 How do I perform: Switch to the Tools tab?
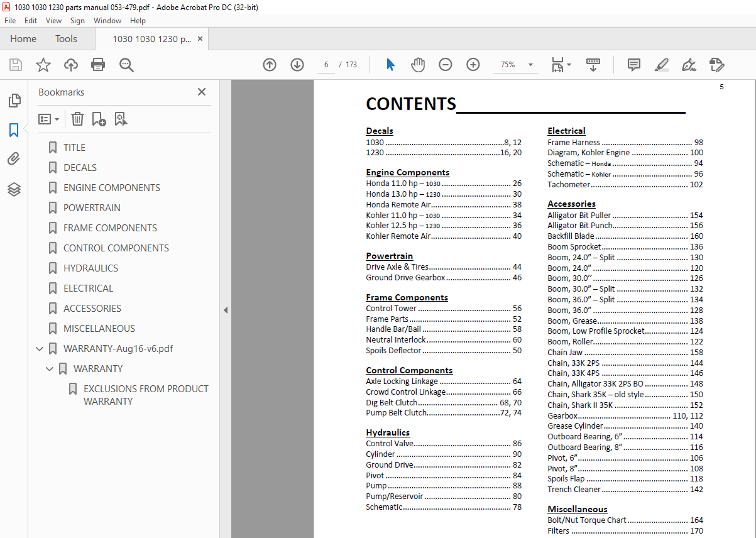click(x=66, y=39)
